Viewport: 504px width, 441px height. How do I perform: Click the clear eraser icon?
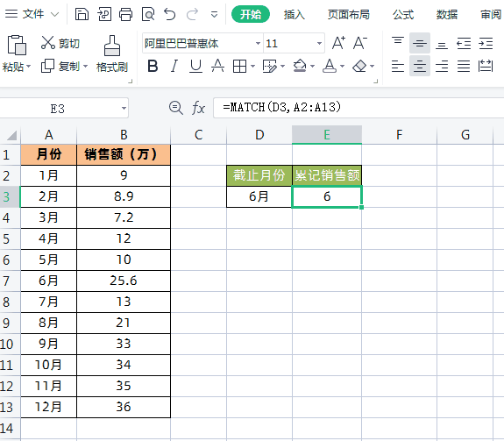[359, 67]
